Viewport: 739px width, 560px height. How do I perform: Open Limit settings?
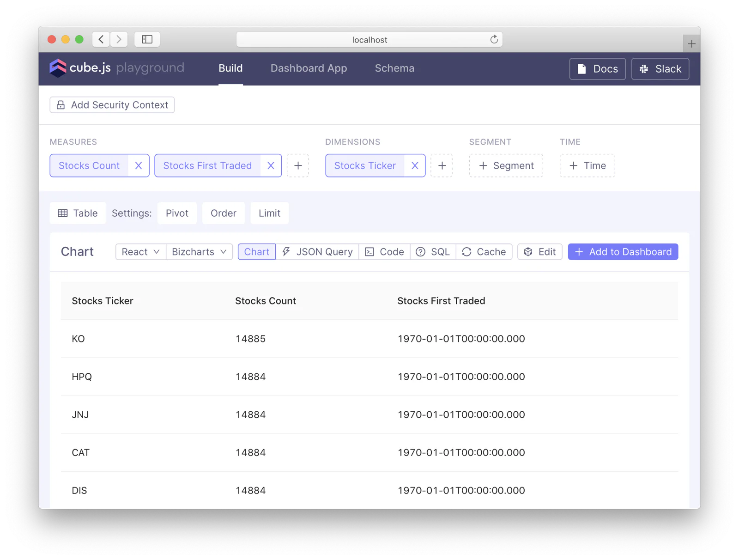[270, 213]
